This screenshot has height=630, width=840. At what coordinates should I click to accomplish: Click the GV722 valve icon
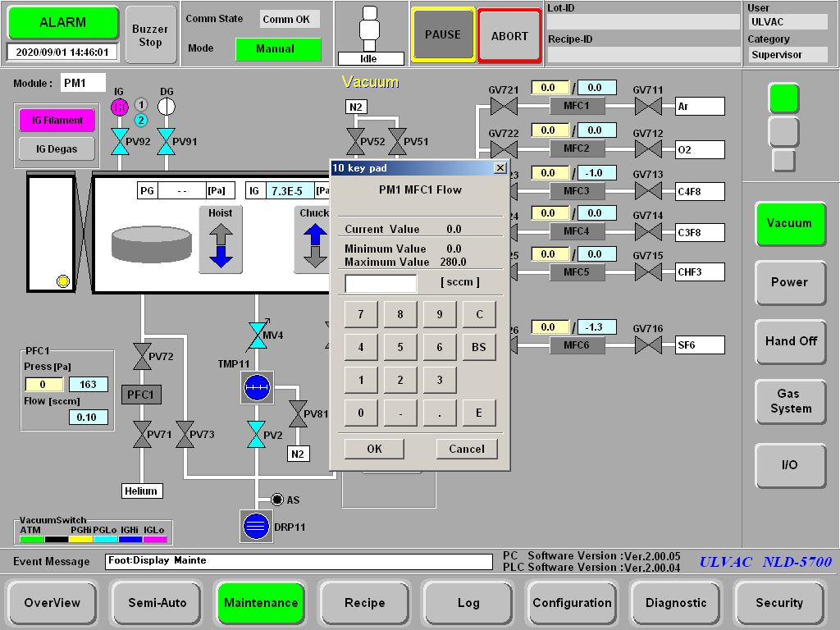(x=504, y=149)
